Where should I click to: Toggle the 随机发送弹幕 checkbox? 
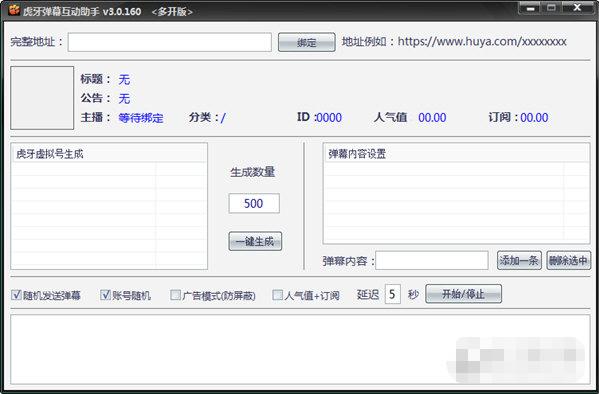click(16, 295)
